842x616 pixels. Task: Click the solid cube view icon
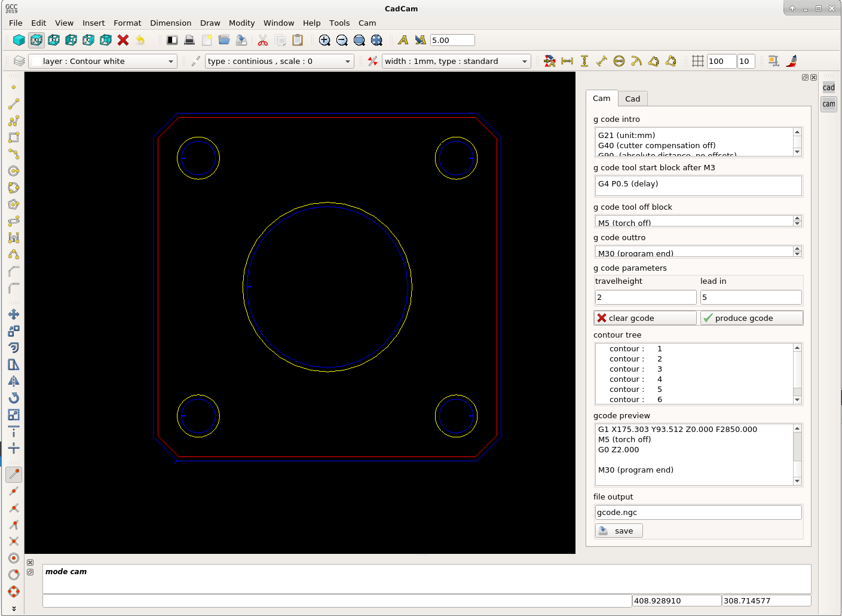point(19,40)
